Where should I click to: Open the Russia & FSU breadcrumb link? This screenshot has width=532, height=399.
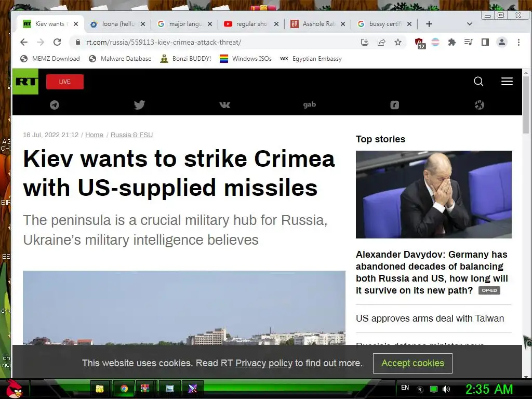pyautogui.click(x=131, y=135)
